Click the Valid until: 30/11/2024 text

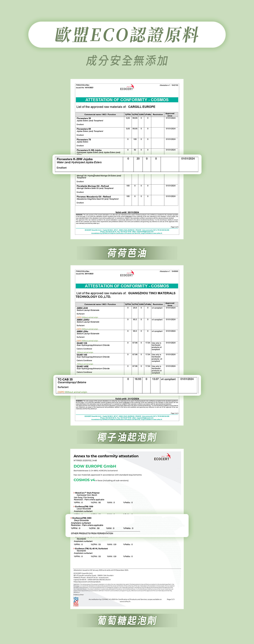pyautogui.click(x=127, y=212)
